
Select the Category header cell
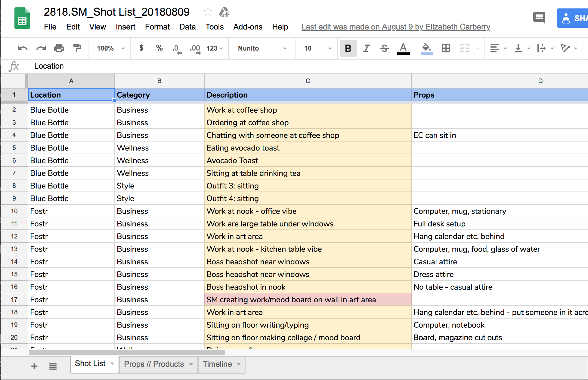point(159,95)
